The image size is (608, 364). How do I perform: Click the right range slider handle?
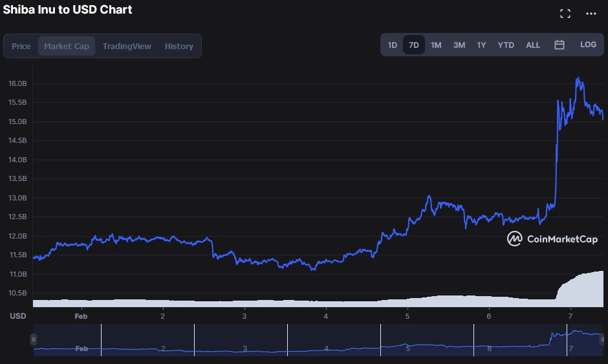pyautogui.click(x=602, y=339)
